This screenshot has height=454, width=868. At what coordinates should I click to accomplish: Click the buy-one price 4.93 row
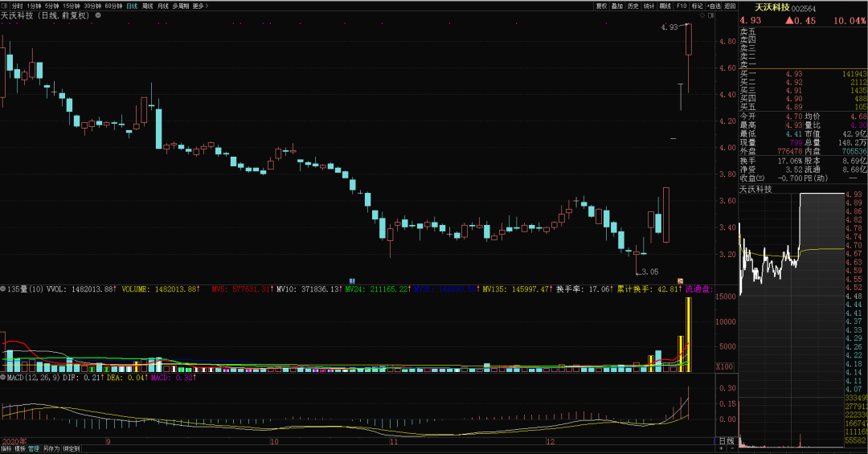(804, 74)
